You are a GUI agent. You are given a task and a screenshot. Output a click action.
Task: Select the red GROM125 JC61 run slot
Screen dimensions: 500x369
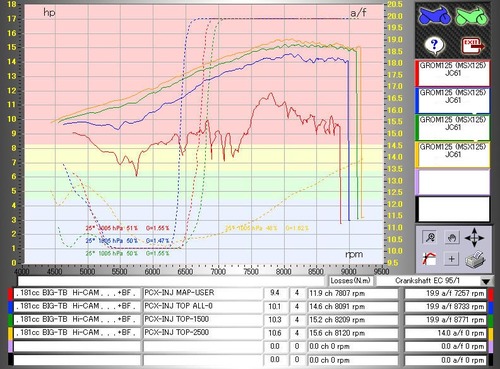tap(452, 73)
